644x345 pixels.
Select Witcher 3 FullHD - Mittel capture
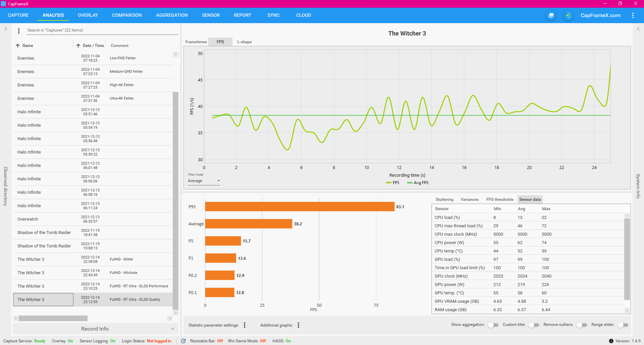coord(93,260)
